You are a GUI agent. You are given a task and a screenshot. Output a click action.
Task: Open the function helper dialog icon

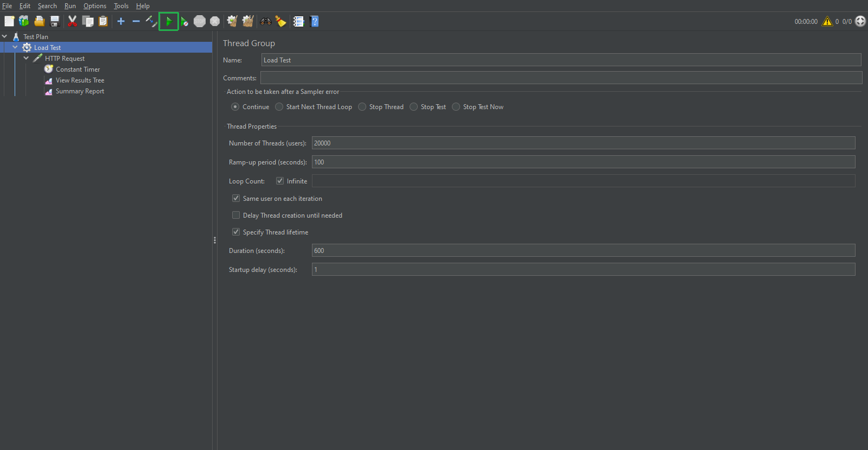click(298, 21)
